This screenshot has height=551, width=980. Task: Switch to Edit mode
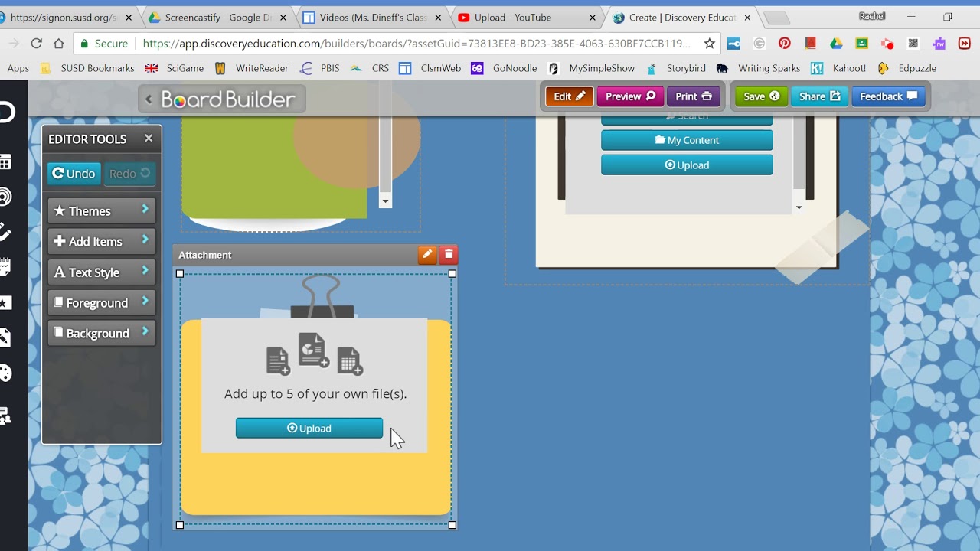click(x=569, y=96)
